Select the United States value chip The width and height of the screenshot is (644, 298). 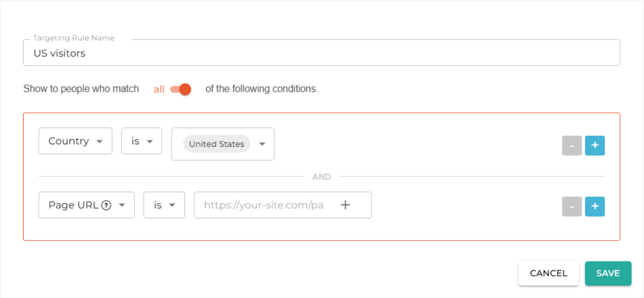pos(216,144)
